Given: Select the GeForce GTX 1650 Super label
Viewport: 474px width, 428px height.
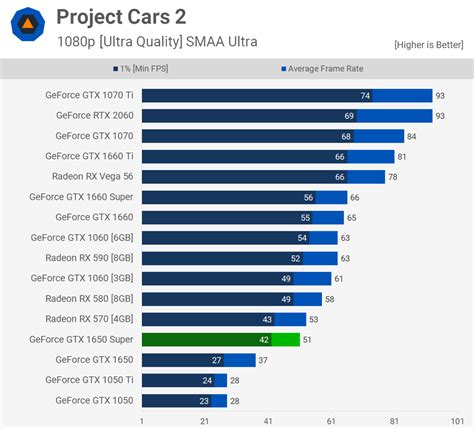Looking at the screenshot, I should pyautogui.click(x=81, y=340).
